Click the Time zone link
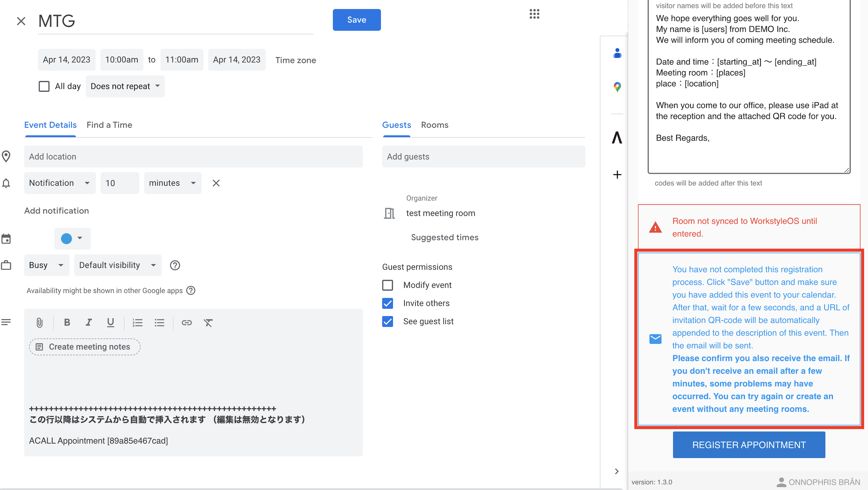This screenshot has height=490, width=868. [x=295, y=60]
